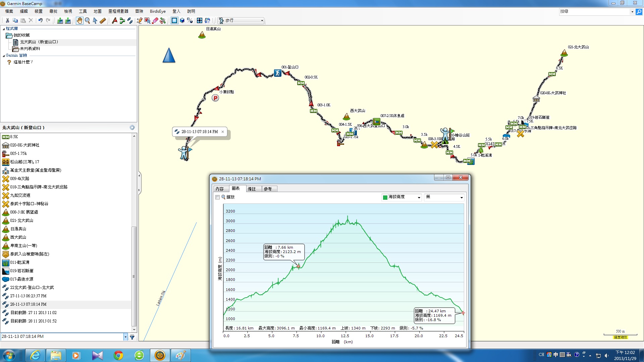Image resolution: width=644 pixels, height=362 pixels.
Task: Click Receive from device icon
Action: pos(68,20)
